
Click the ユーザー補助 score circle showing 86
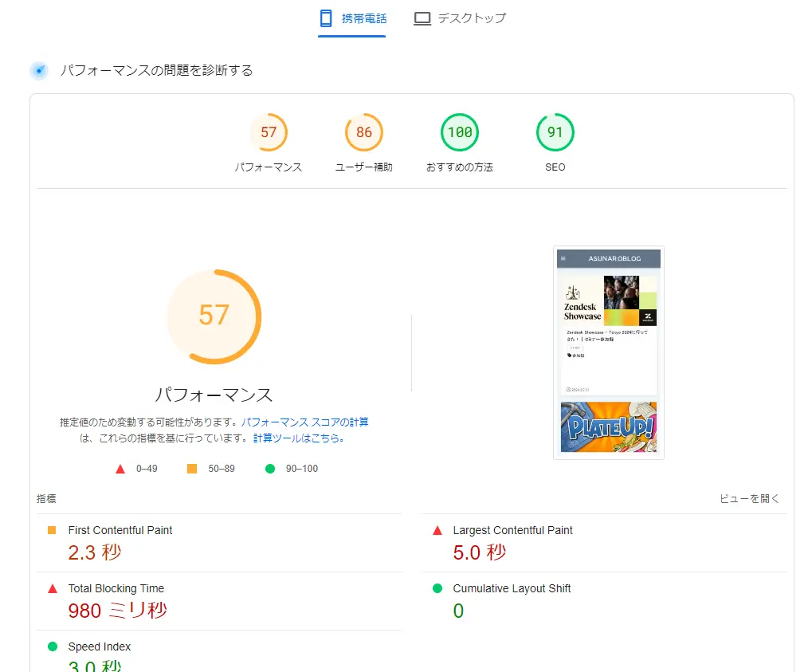tap(364, 132)
